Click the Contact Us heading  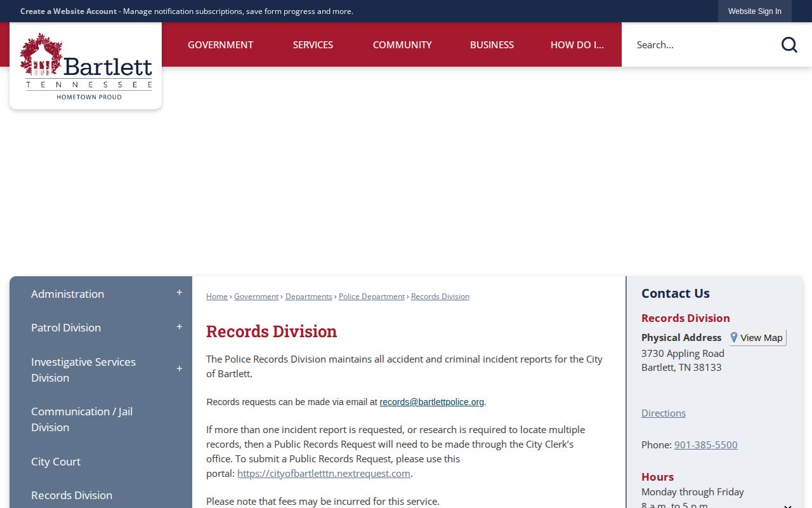[676, 293]
